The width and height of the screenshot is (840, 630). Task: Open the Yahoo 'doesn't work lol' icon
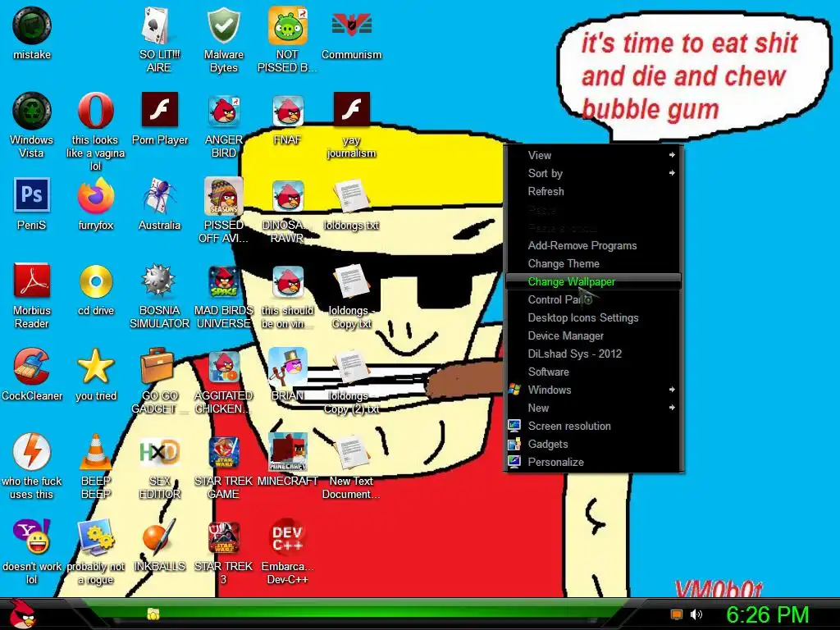pyautogui.click(x=32, y=537)
